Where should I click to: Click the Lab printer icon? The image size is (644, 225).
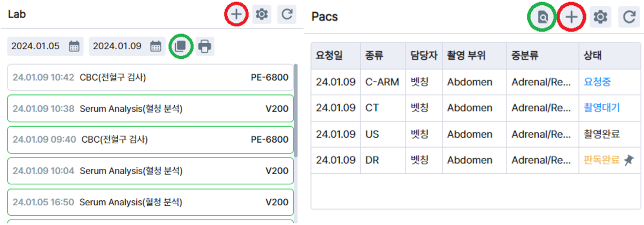[204, 46]
